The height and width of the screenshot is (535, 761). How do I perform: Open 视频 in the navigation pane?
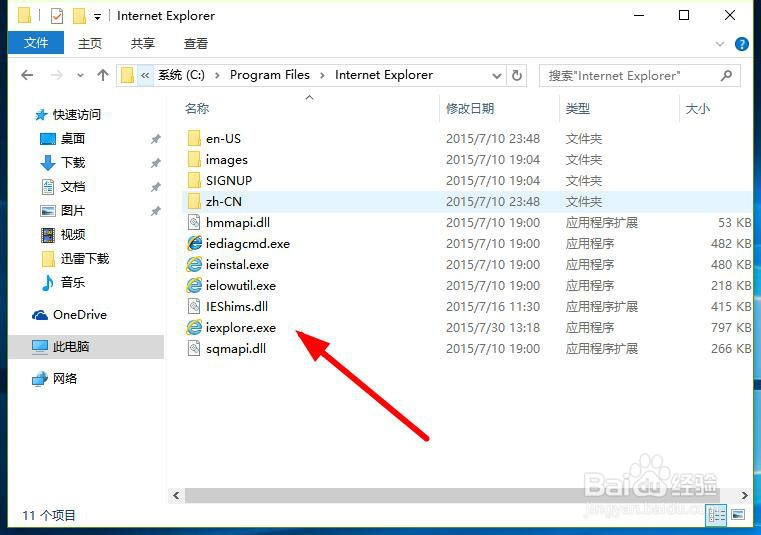(62, 234)
